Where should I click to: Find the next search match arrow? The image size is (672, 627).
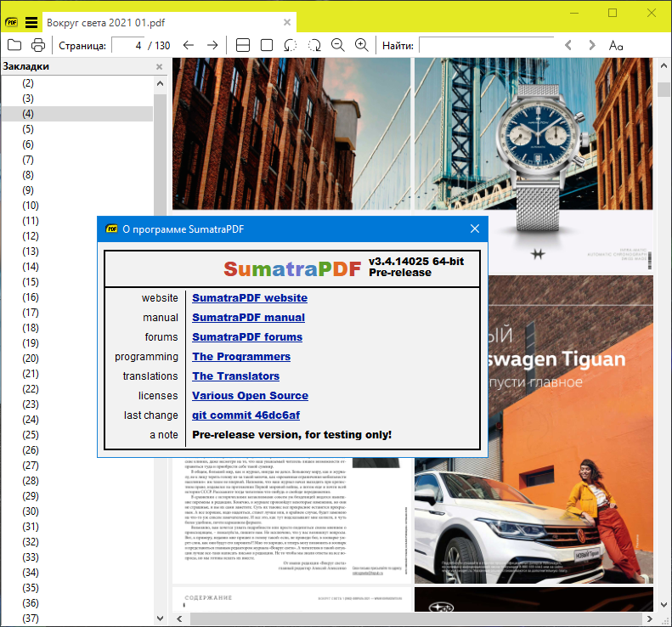(592, 45)
